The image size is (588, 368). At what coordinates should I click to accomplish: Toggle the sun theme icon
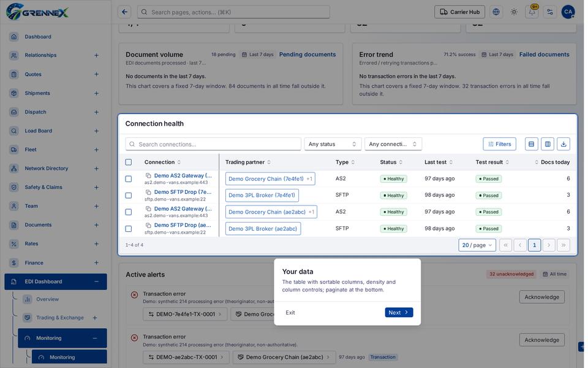[514, 12]
